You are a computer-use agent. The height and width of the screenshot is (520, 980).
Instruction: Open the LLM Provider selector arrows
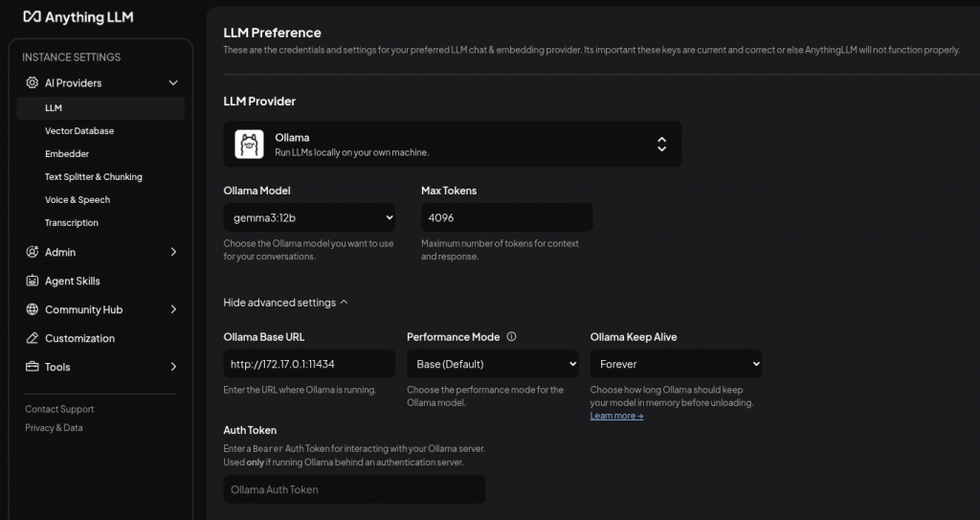point(661,144)
